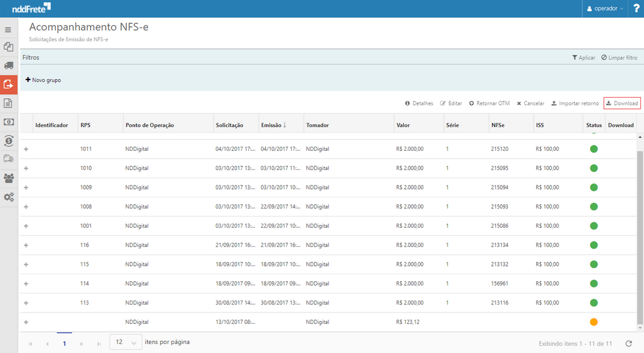Screen dimensions: 644x353
Task: Open the operador user menu
Action: pyautogui.click(x=605, y=8)
